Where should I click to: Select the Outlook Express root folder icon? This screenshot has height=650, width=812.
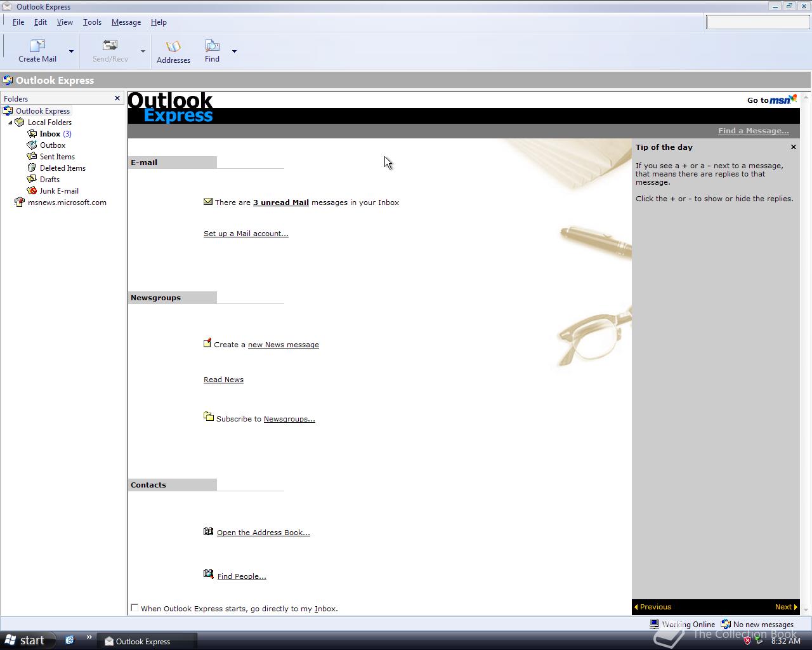(x=8, y=111)
